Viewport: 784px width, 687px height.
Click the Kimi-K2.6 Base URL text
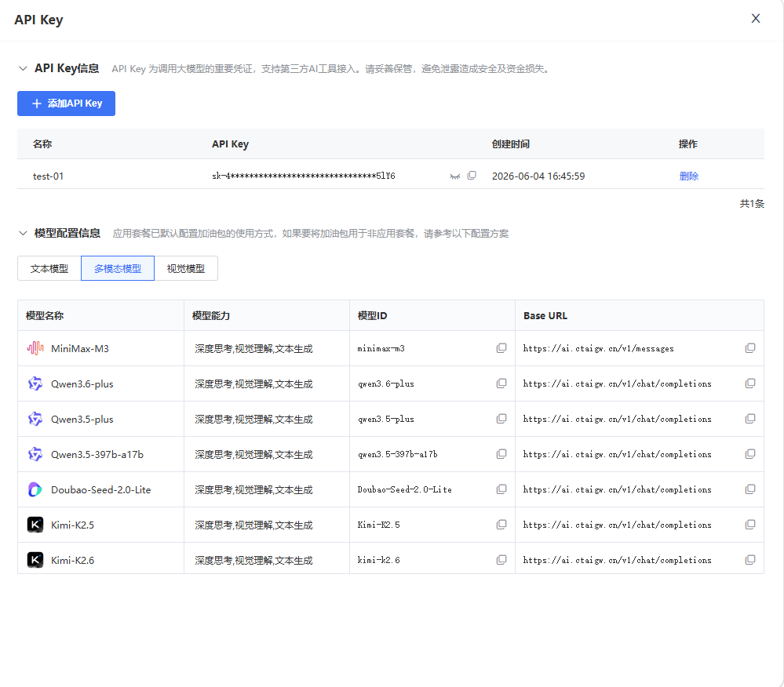pos(618,561)
